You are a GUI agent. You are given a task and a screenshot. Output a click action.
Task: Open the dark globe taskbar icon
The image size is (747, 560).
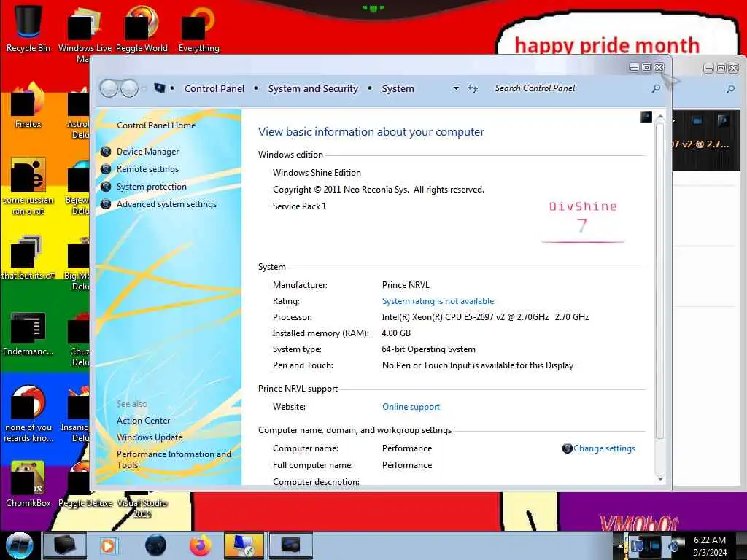(156, 545)
